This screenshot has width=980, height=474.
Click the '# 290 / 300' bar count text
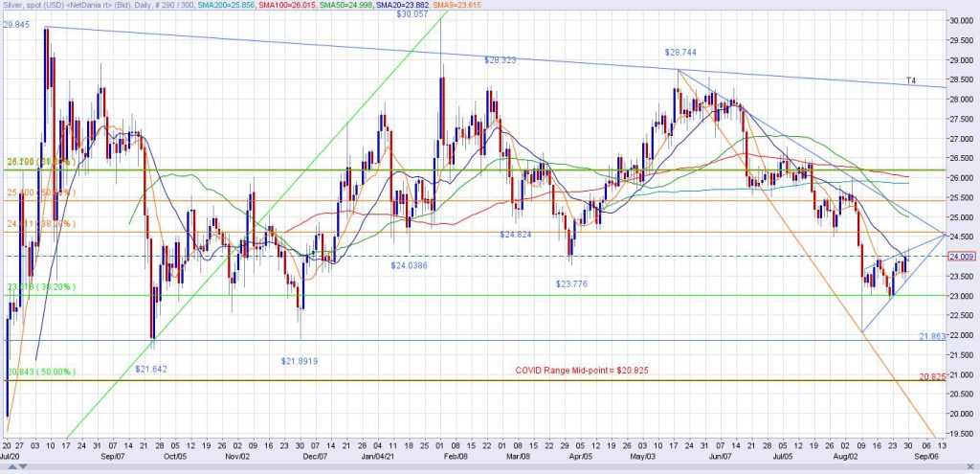click(x=174, y=5)
